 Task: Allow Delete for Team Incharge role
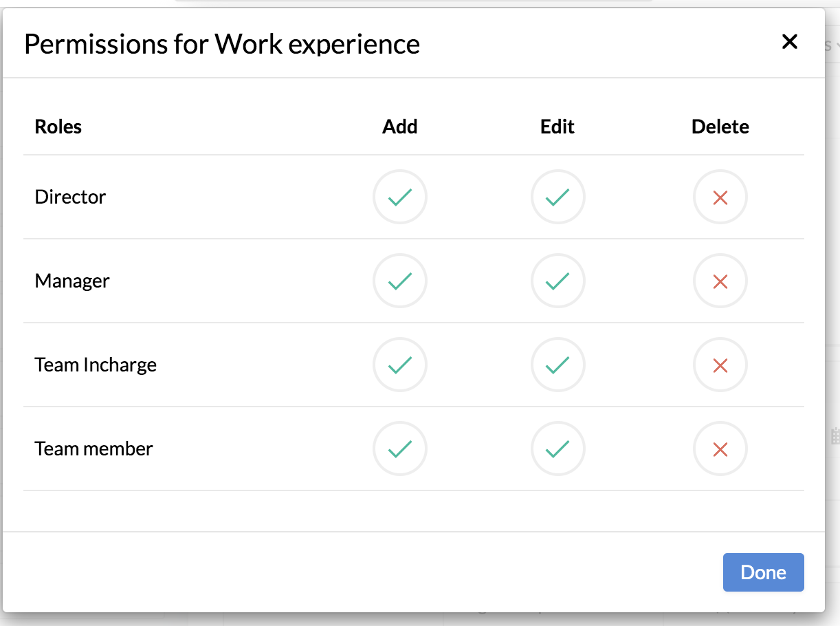point(720,365)
